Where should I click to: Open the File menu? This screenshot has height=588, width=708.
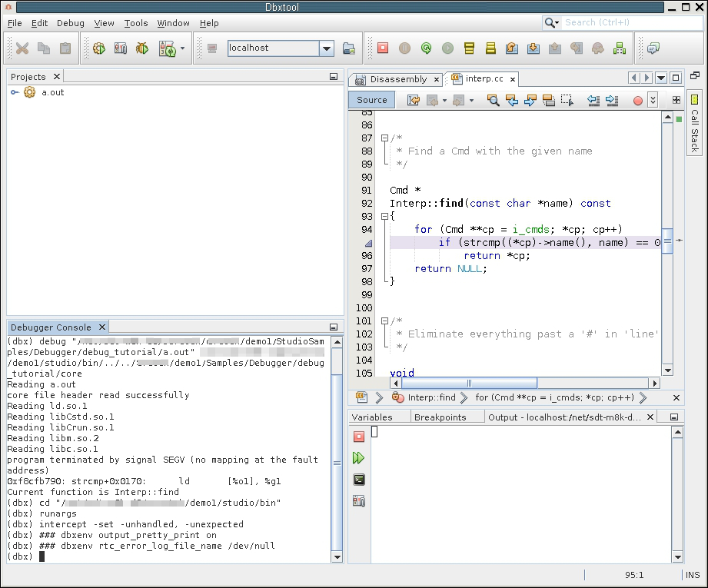[15, 23]
